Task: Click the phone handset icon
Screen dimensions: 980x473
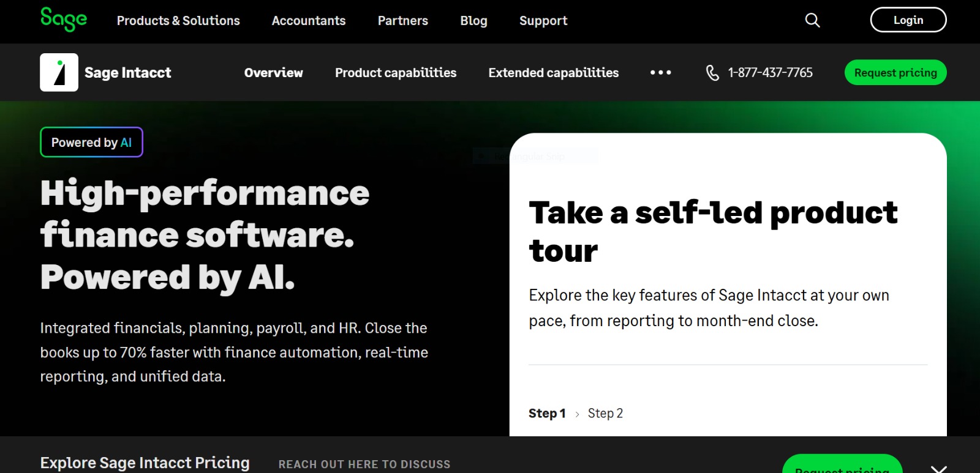Action: (x=712, y=73)
